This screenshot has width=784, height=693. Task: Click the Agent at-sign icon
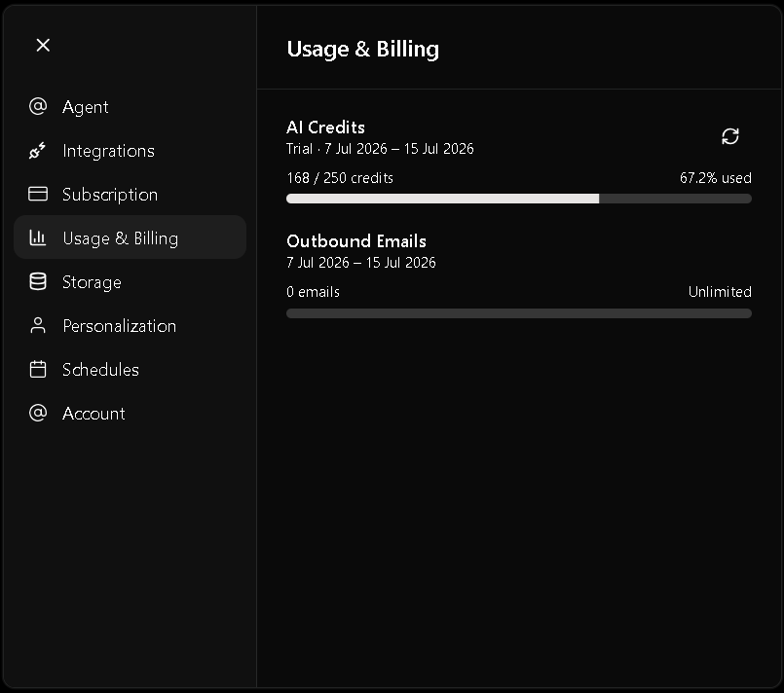pyautogui.click(x=38, y=106)
